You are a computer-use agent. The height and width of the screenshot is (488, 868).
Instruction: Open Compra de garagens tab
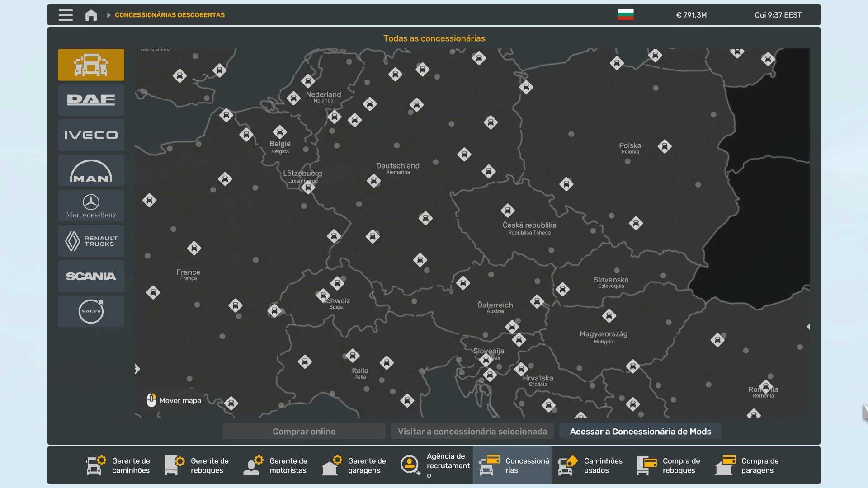point(747,465)
